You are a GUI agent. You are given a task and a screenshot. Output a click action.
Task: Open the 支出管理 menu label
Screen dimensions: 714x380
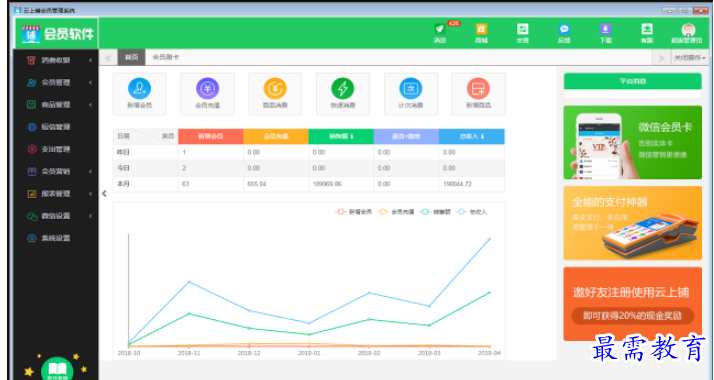(56, 149)
